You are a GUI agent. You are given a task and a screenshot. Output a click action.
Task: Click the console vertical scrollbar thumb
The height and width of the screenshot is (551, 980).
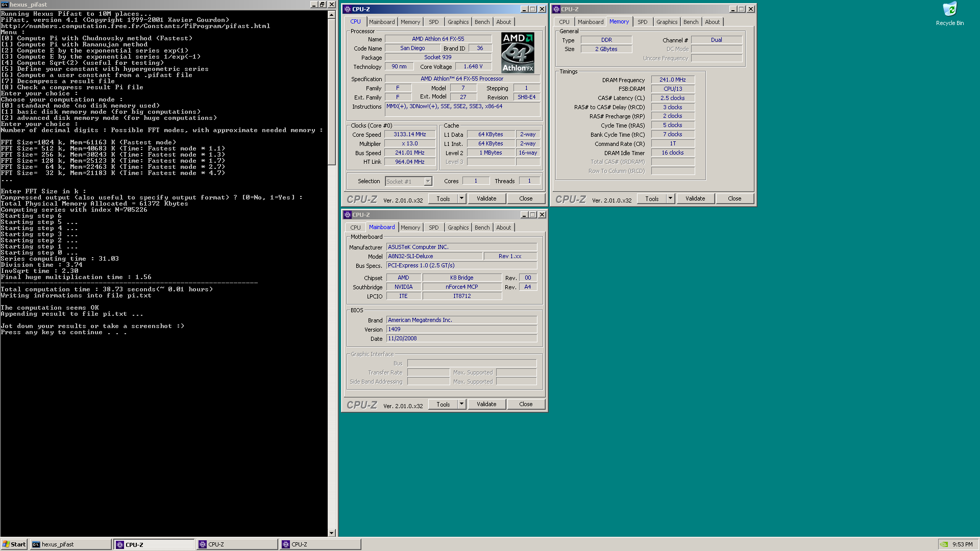pos(332,92)
